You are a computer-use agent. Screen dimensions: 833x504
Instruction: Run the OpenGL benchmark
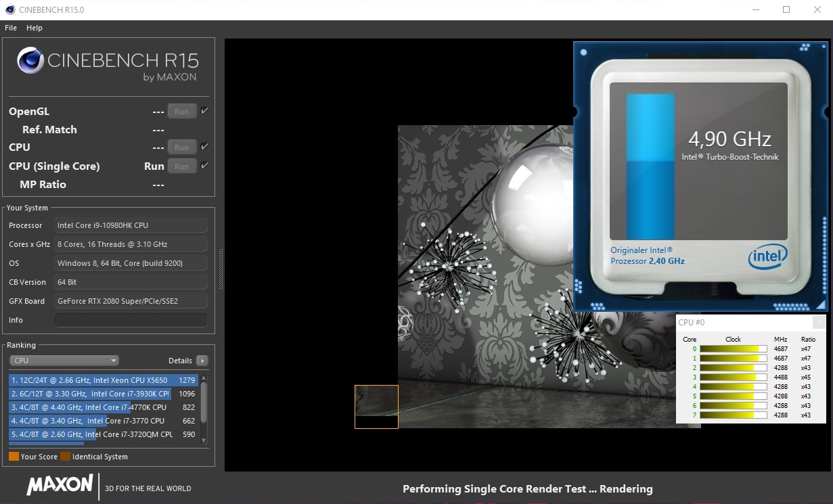tap(182, 112)
